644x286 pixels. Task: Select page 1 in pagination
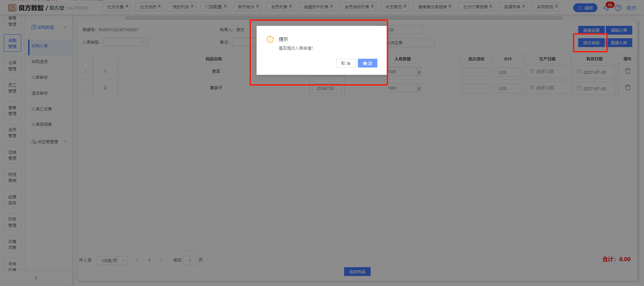coord(149,260)
